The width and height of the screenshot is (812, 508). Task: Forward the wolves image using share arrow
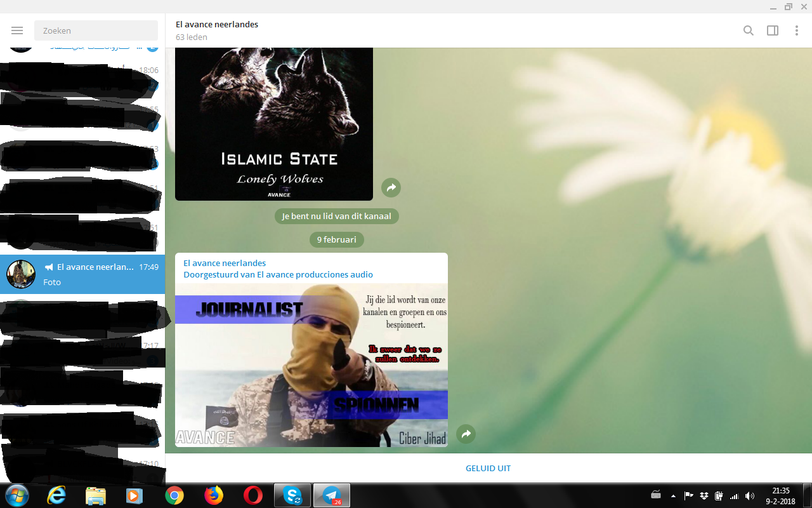[391, 187]
